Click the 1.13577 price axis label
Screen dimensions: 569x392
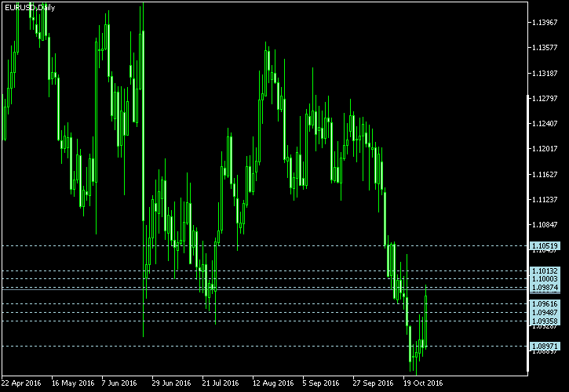pyautogui.click(x=545, y=48)
